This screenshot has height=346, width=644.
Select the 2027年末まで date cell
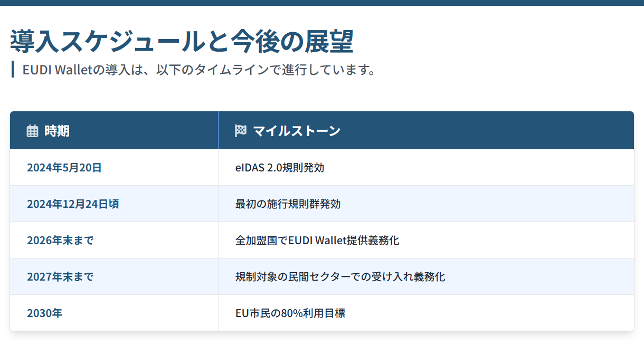click(60, 276)
